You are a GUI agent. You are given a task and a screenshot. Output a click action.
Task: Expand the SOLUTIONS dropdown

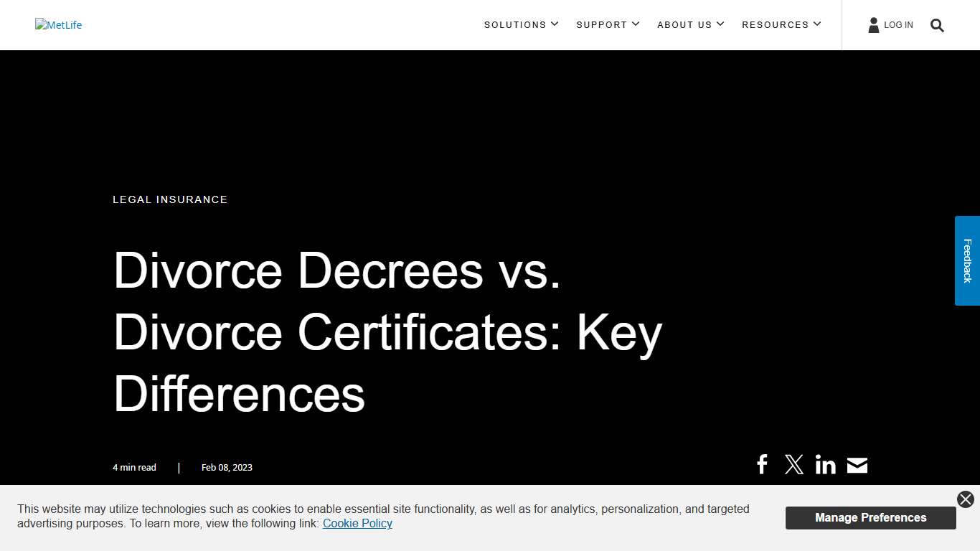tap(522, 24)
